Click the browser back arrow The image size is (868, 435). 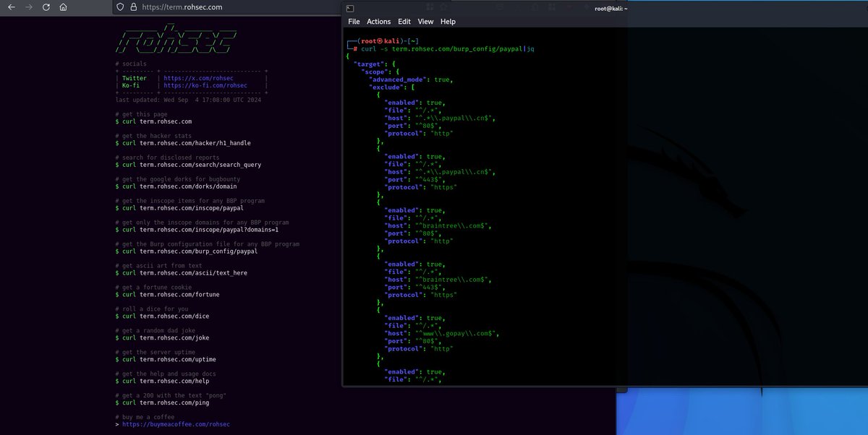tap(10, 7)
